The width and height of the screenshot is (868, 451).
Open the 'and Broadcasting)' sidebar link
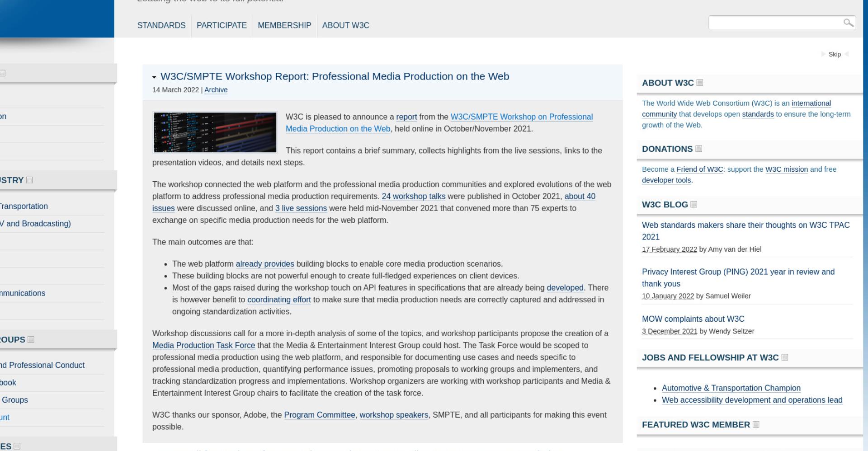[x=35, y=224]
